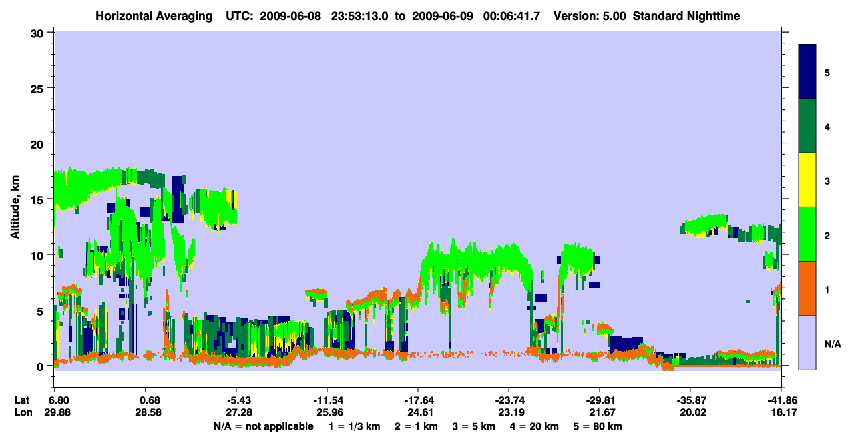
Task: Click the 'N/A = not applicable' legend note
Action: (263, 426)
